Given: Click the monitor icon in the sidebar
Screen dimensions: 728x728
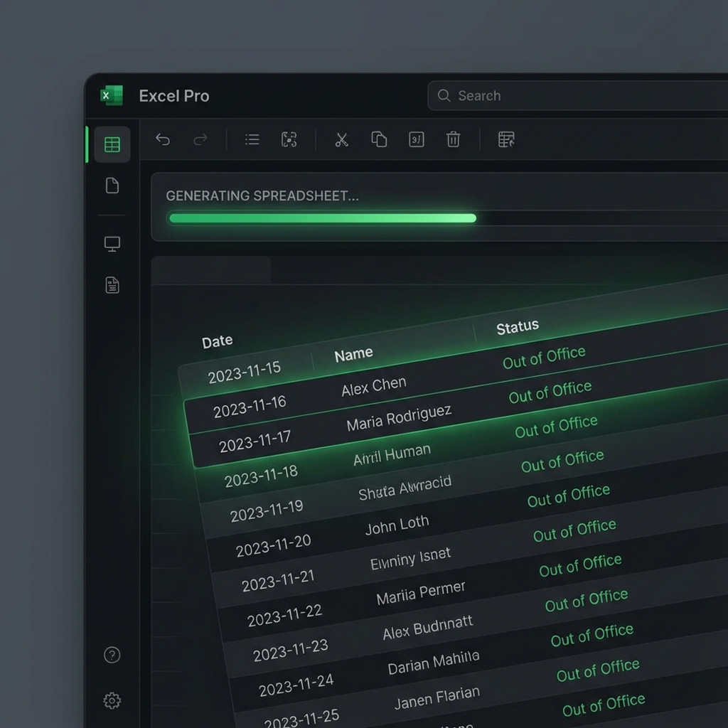Looking at the screenshot, I should click(111, 243).
